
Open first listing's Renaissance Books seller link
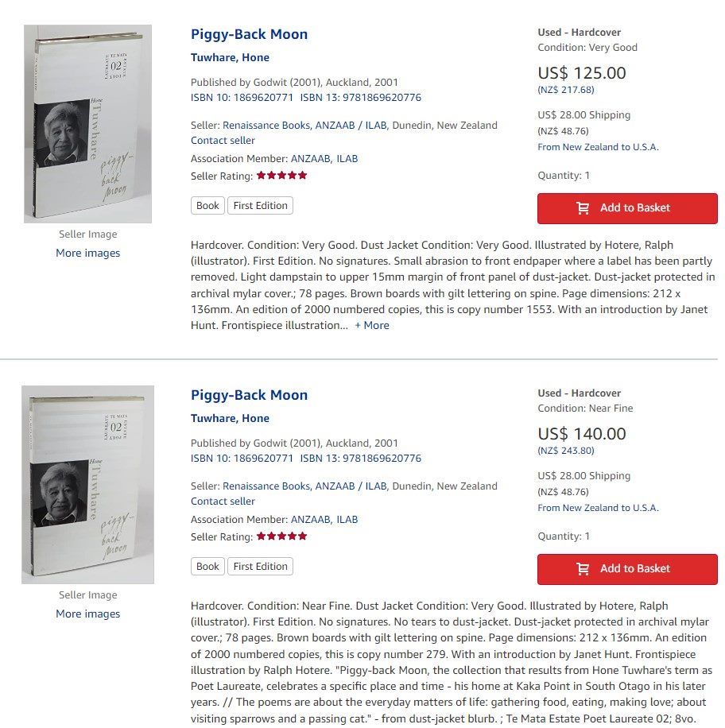pos(304,126)
